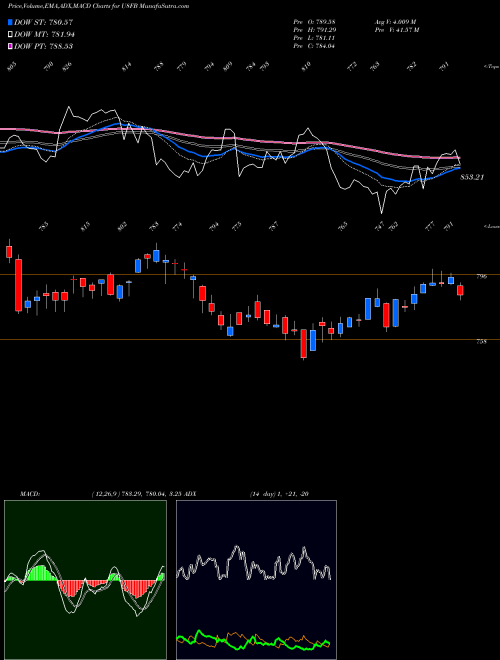The height and width of the screenshot is (660, 500).
Task: Click the 853.21 EMA price label
Action: pyautogui.click(x=472, y=177)
